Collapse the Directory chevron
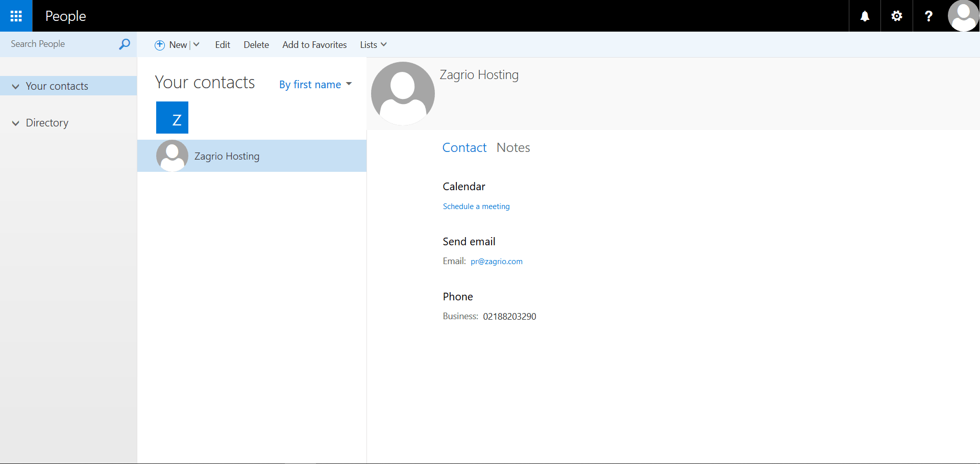 [x=16, y=123]
